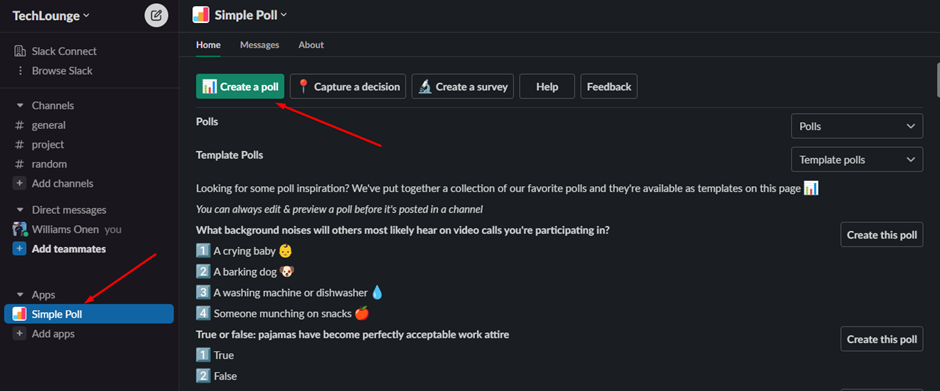The height and width of the screenshot is (391, 940).
Task: Open Slack Connect
Action: click(x=64, y=51)
